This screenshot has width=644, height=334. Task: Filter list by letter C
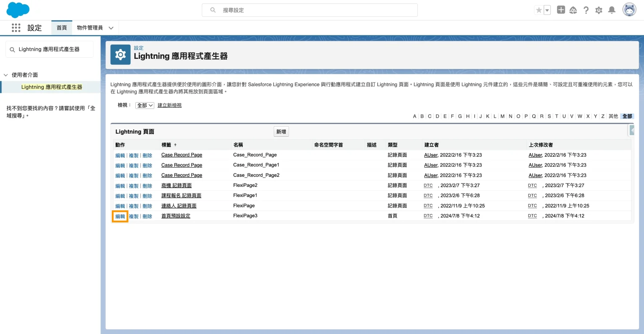click(x=430, y=117)
